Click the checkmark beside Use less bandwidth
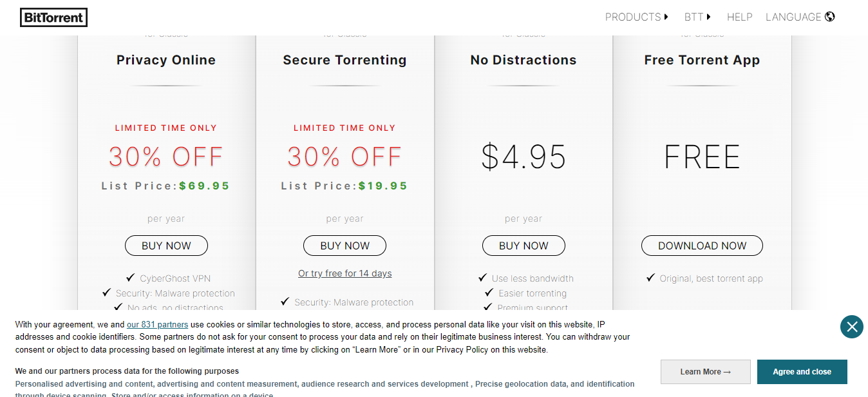This screenshot has height=397, width=868. pyautogui.click(x=482, y=278)
